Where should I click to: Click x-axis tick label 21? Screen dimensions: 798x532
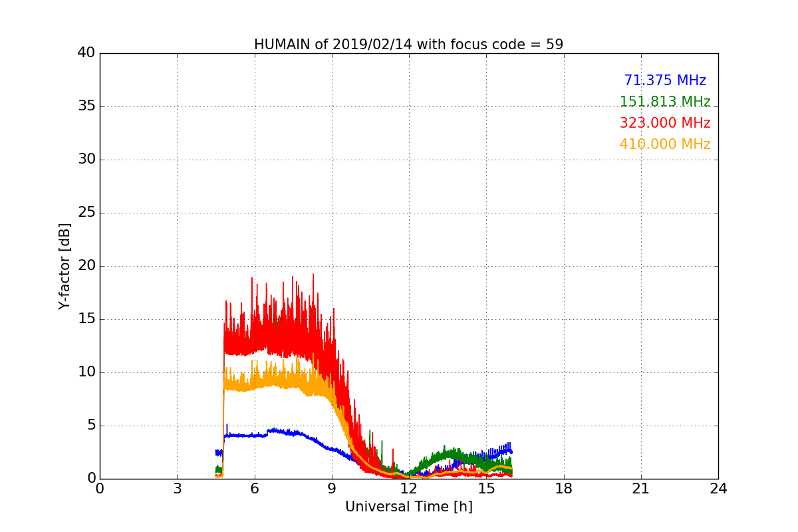[640, 488]
